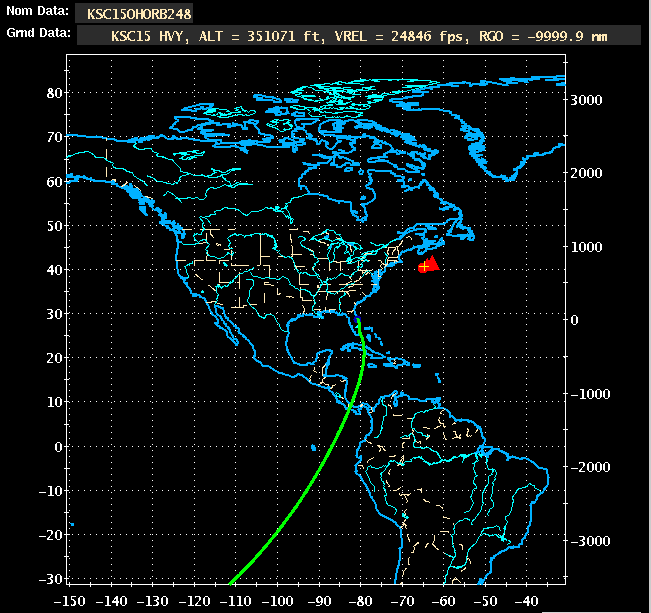Click latitude axis label 10

click(54, 402)
